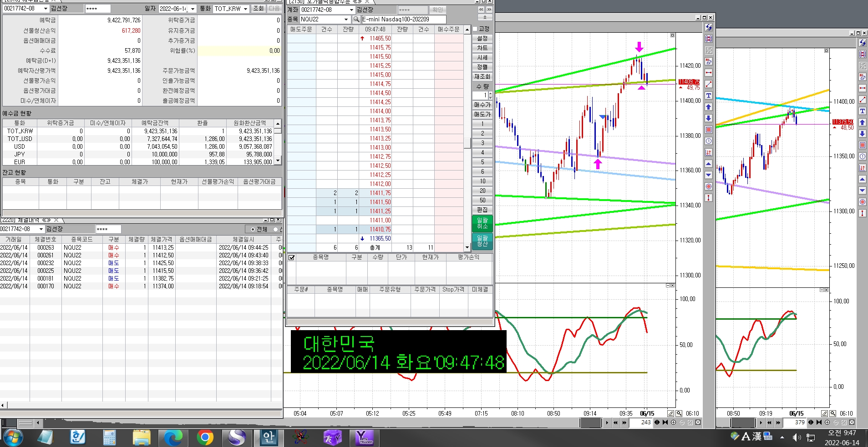Click the 매수가 buy price button
The image size is (868, 447).
(482, 105)
